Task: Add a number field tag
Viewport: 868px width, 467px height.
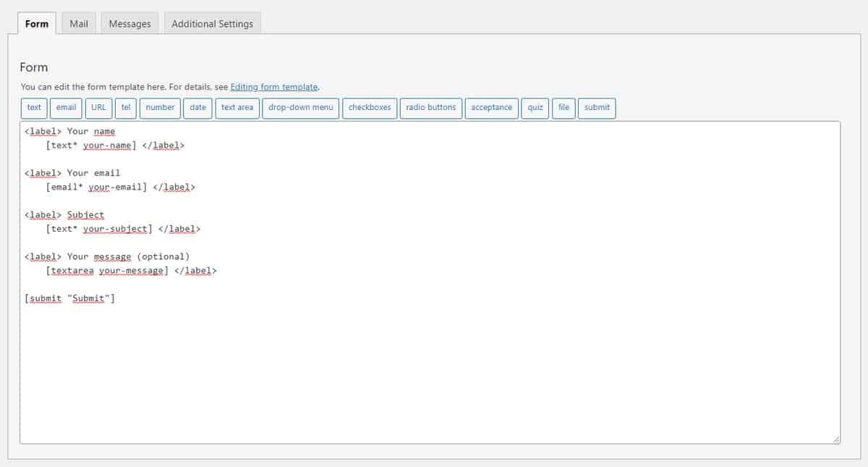Action: 160,108
